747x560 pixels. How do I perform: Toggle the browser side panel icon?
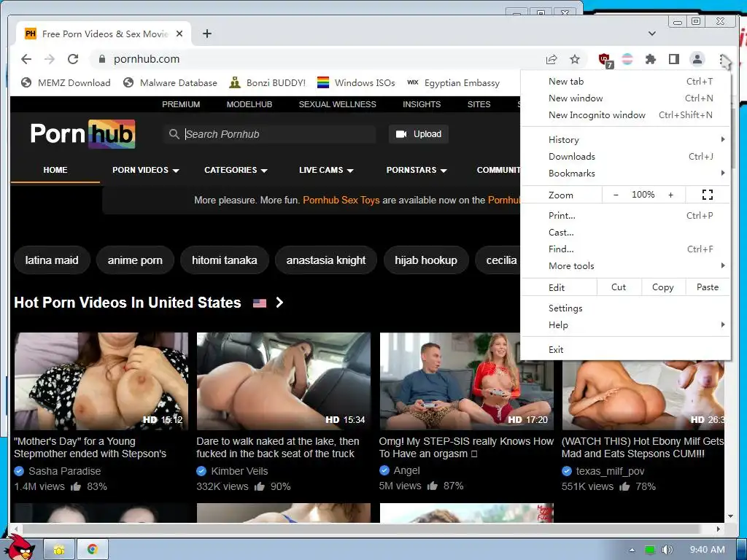tap(673, 59)
